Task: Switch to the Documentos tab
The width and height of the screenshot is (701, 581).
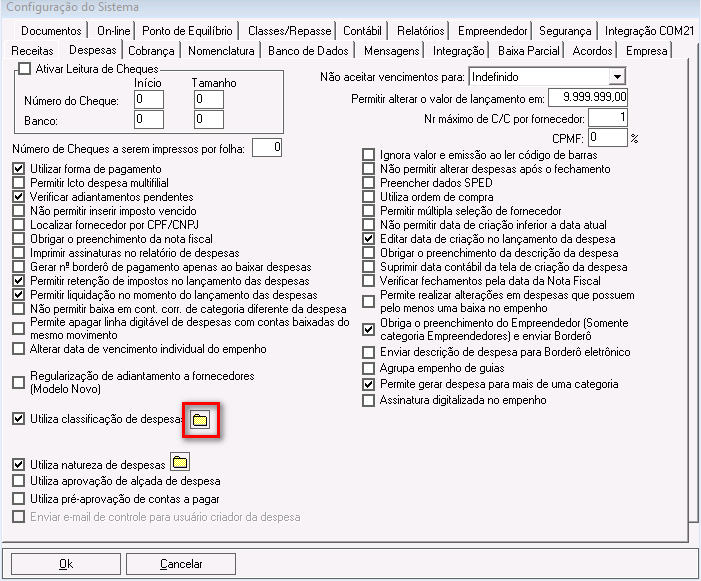Action: coord(51,31)
